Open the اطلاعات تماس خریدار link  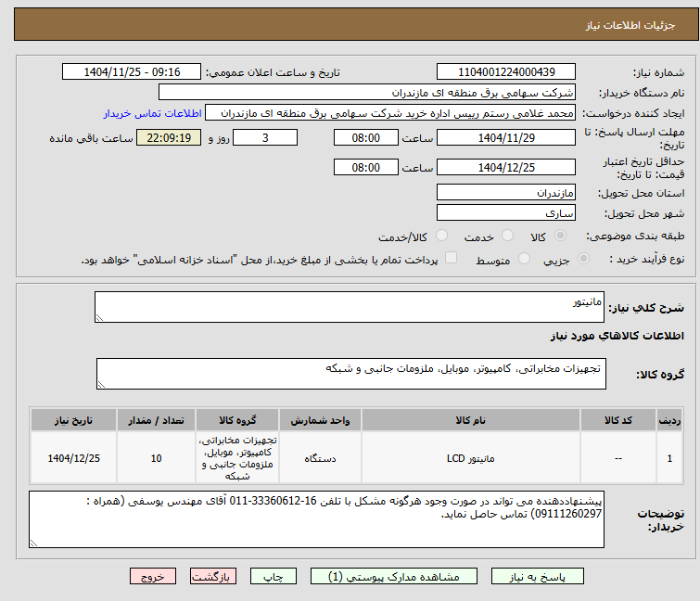click(153, 113)
